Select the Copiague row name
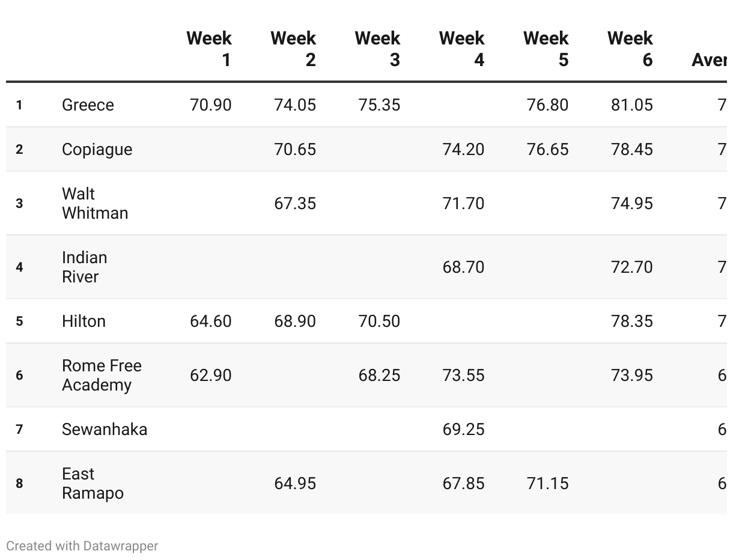733x560 pixels. 97,150
